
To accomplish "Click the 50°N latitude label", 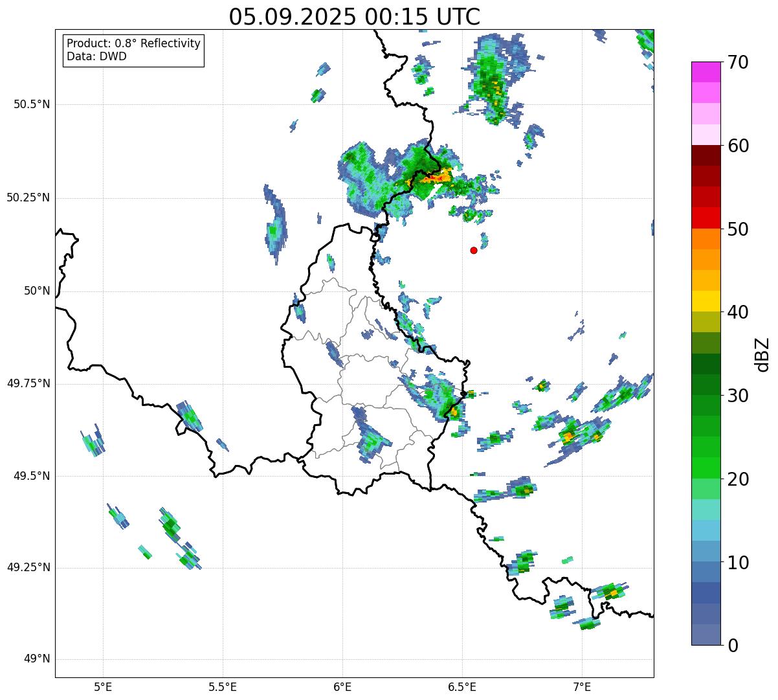I will [37, 291].
